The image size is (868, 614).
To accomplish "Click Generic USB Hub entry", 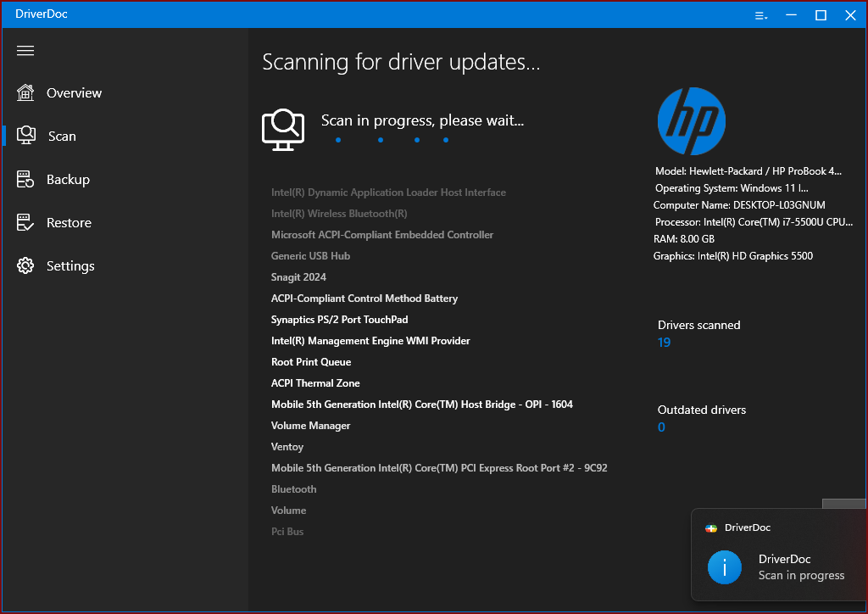I will 310,256.
